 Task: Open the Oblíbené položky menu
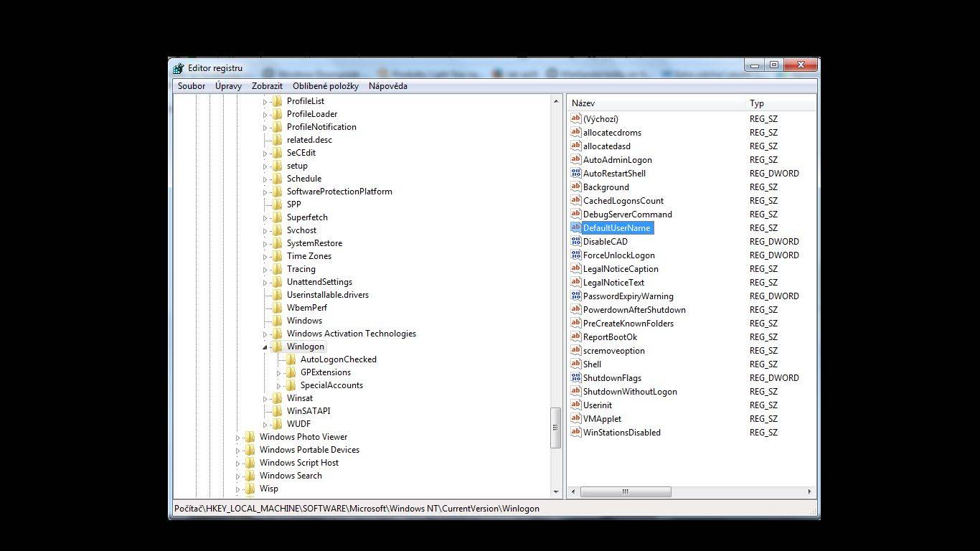pyautogui.click(x=326, y=86)
